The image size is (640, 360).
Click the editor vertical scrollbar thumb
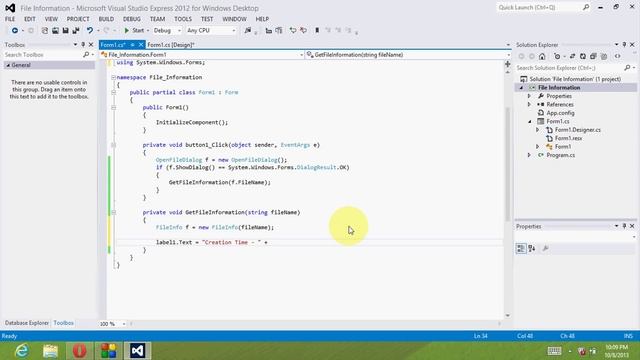coord(507,163)
